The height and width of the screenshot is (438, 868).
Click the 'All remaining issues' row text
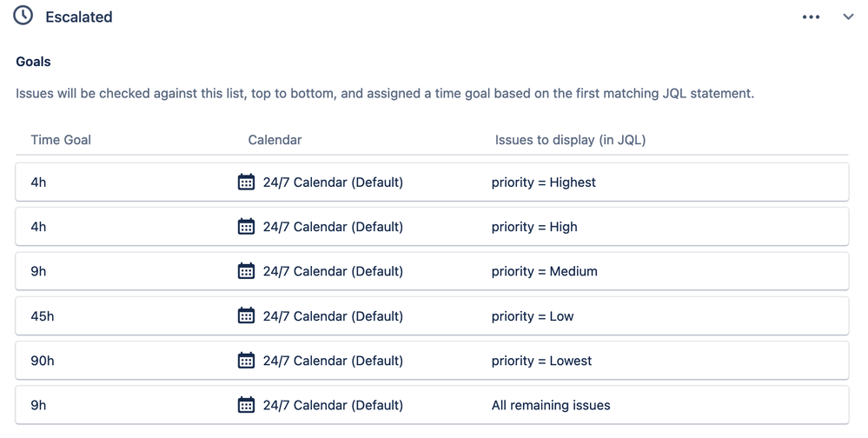[551, 405]
